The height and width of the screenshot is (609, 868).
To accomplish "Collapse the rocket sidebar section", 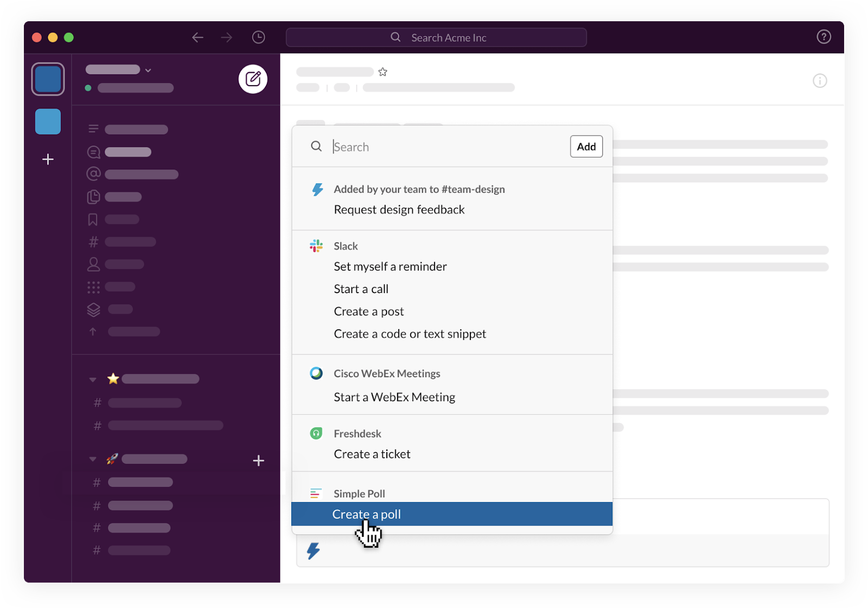I will [93, 459].
